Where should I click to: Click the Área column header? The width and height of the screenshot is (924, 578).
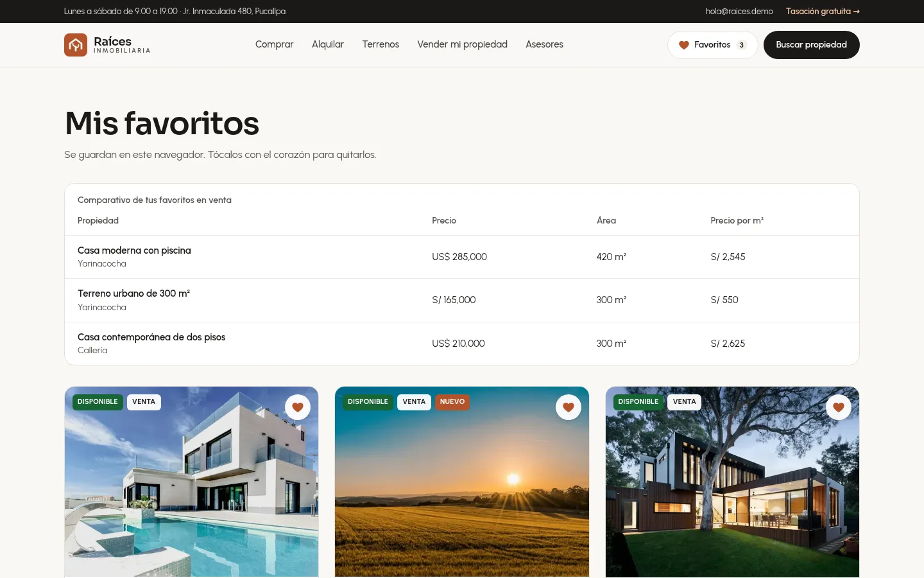606,220
